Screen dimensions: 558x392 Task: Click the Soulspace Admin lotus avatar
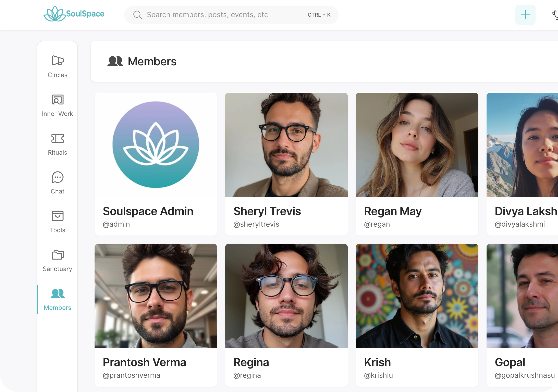pos(156,145)
